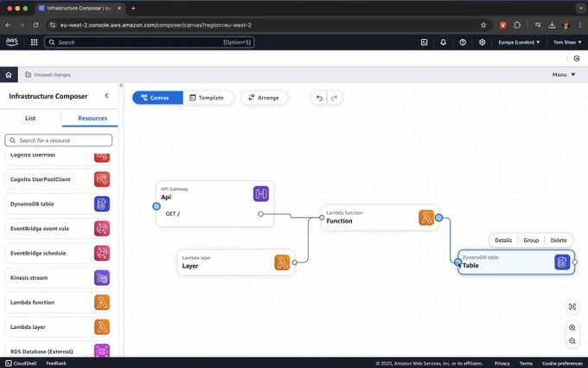The height and width of the screenshot is (368, 588).
Task: Open a new browser tab
Action: pos(133,9)
